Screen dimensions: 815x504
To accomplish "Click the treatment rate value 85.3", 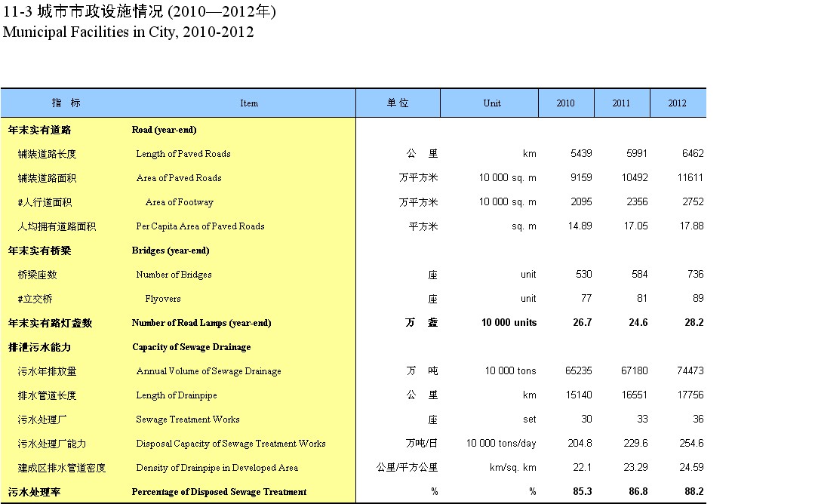I will coord(582,491).
